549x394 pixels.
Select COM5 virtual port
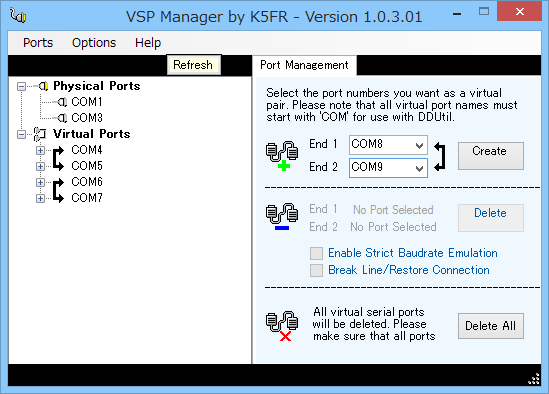click(87, 166)
